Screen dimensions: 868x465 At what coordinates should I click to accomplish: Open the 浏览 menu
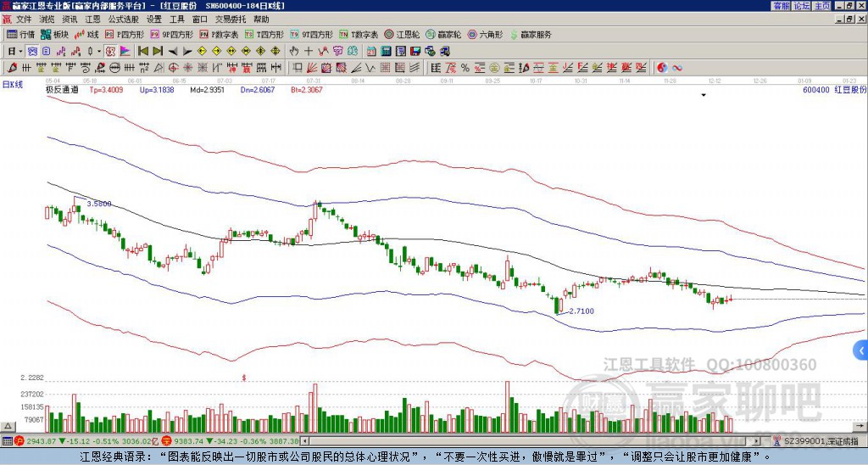(47, 20)
